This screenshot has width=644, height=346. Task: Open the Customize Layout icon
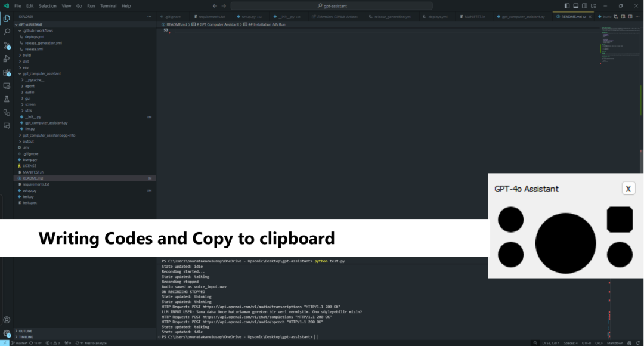coord(593,6)
